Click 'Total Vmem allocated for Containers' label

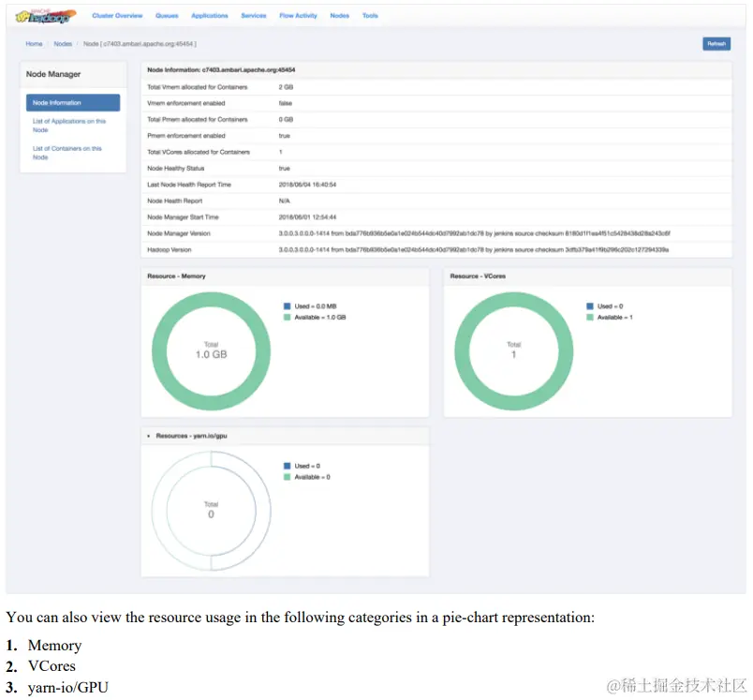[198, 87]
